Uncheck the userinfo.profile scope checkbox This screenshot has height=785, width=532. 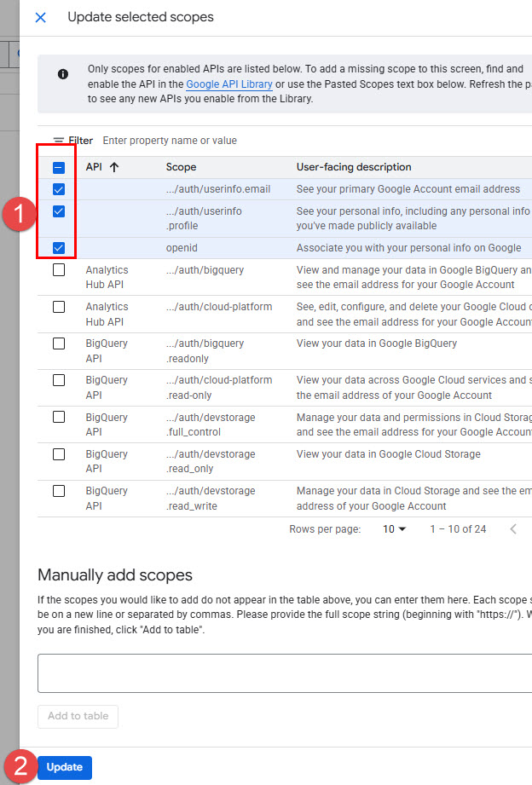[59, 211]
